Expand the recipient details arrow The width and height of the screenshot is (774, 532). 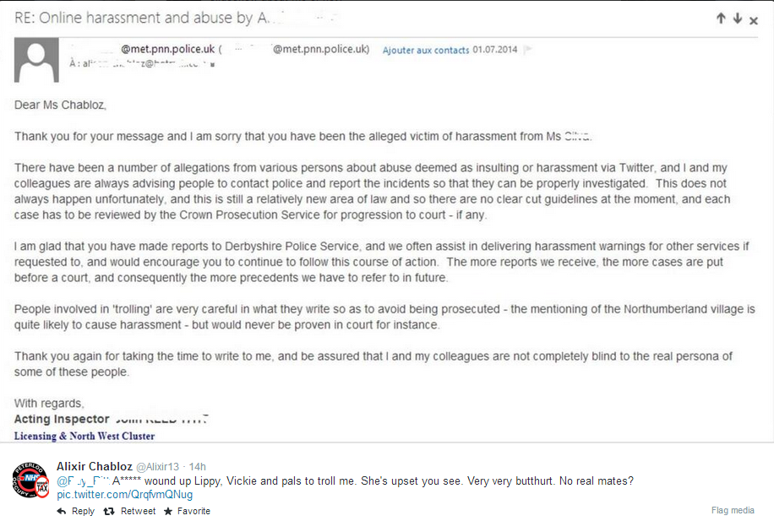212,65
